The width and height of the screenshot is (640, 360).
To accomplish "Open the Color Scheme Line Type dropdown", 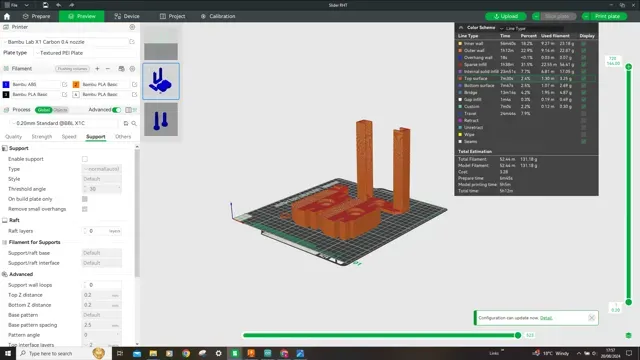I will tap(531, 28).
